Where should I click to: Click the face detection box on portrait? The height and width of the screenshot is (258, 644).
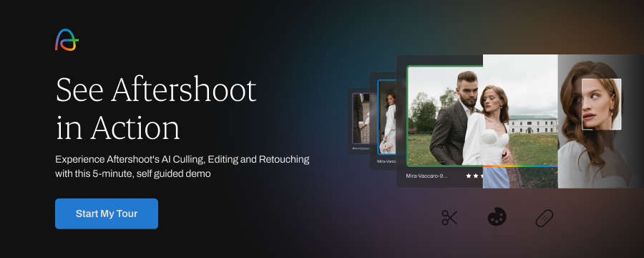[601, 104]
